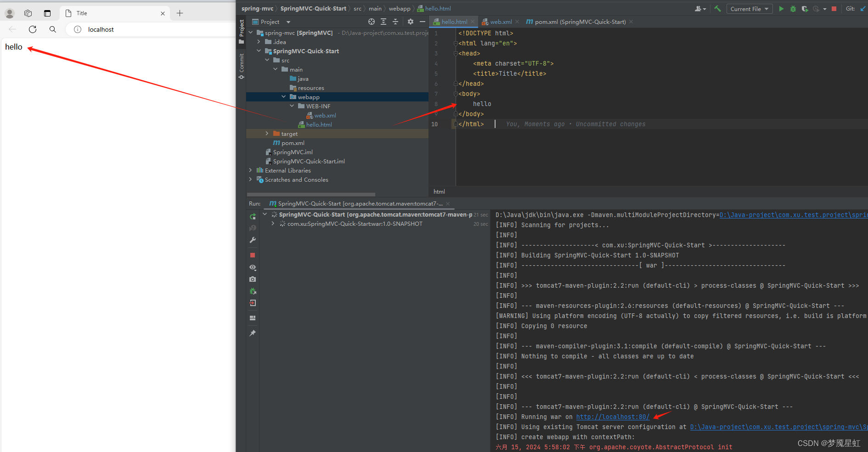Viewport: 868px width, 452px height.
Task: Collapse the SpringMVC-Quick-Start module
Action: click(259, 51)
